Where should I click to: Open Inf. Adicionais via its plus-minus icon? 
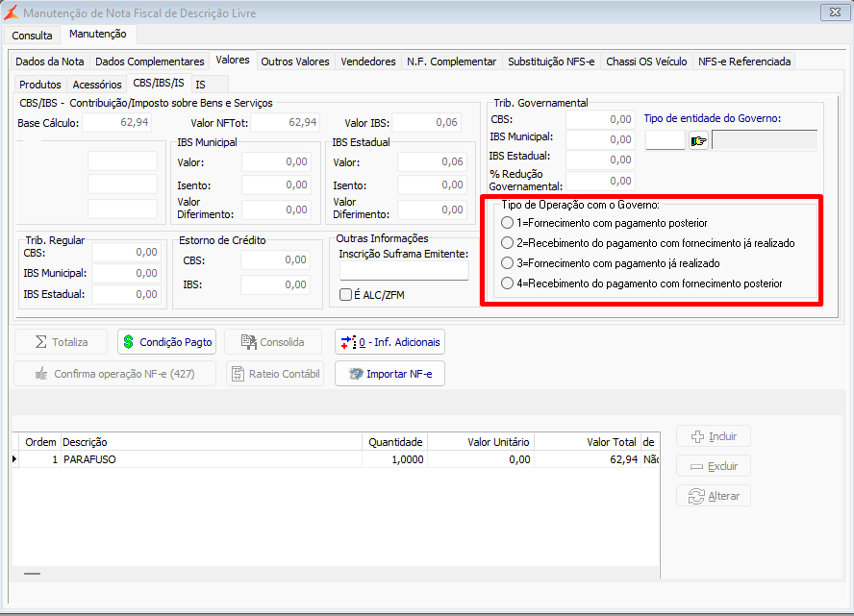coord(348,342)
